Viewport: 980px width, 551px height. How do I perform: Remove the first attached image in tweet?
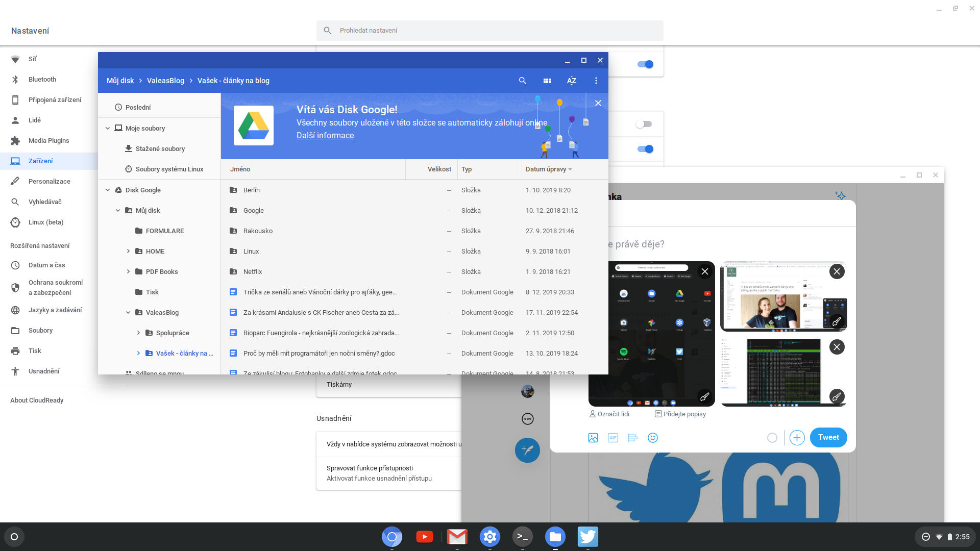pos(705,271)
